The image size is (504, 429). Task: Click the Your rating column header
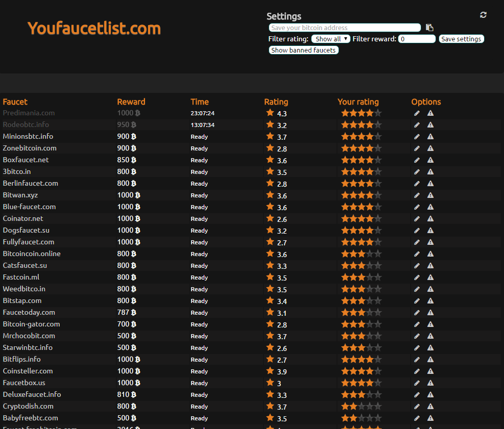358,102
